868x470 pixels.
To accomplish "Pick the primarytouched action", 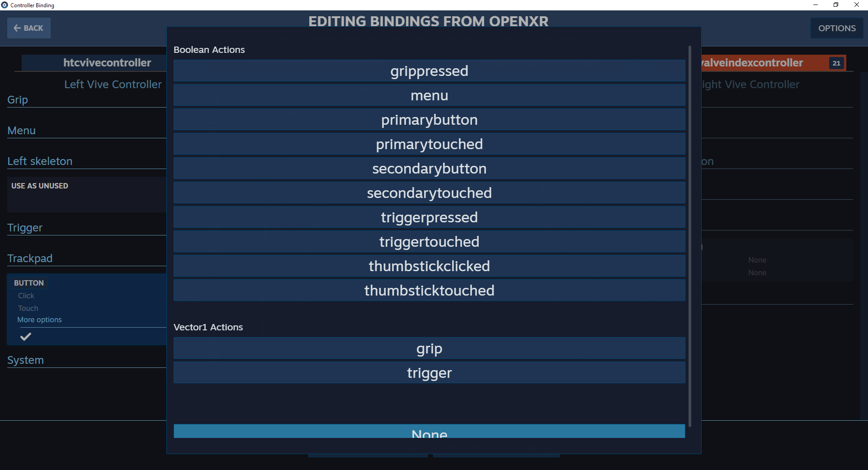I will [429, 144].
